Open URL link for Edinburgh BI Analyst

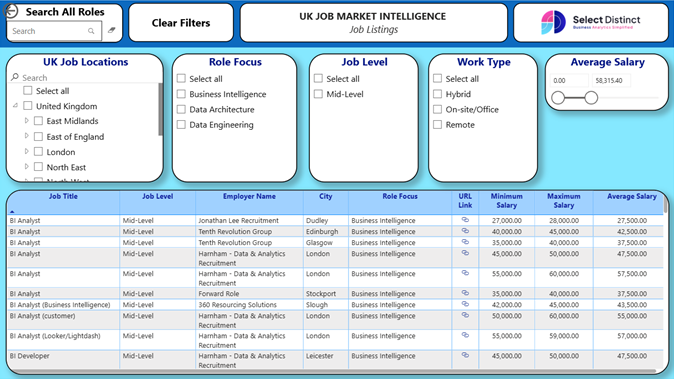point(465,231)
